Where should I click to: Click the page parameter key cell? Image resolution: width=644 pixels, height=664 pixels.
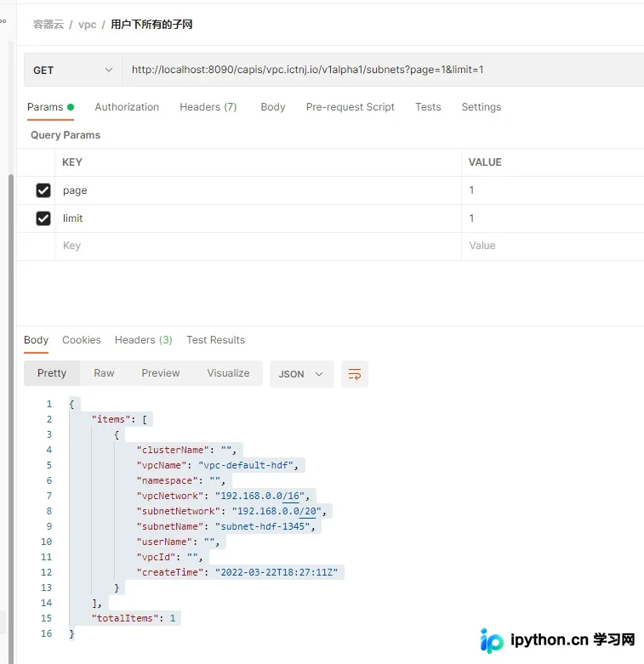click(x=258, y=190)
